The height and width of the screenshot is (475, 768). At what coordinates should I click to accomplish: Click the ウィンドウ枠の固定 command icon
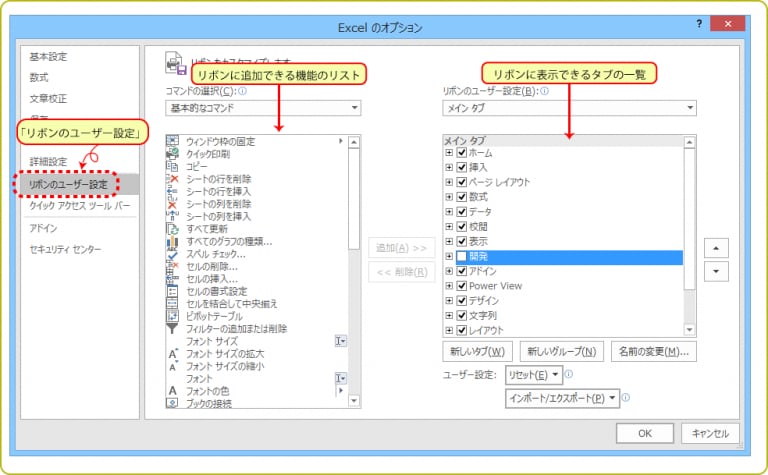coord(172,141)
